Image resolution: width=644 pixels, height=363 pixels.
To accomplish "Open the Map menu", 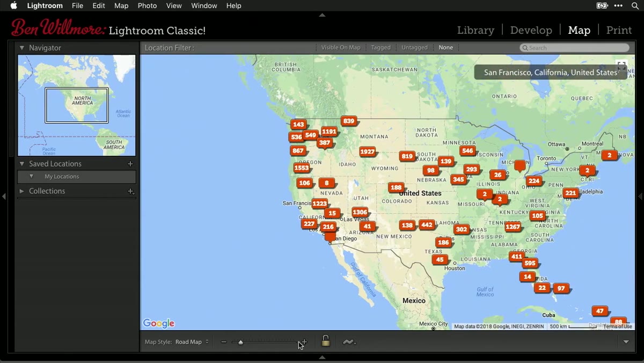I will (121, 6).
